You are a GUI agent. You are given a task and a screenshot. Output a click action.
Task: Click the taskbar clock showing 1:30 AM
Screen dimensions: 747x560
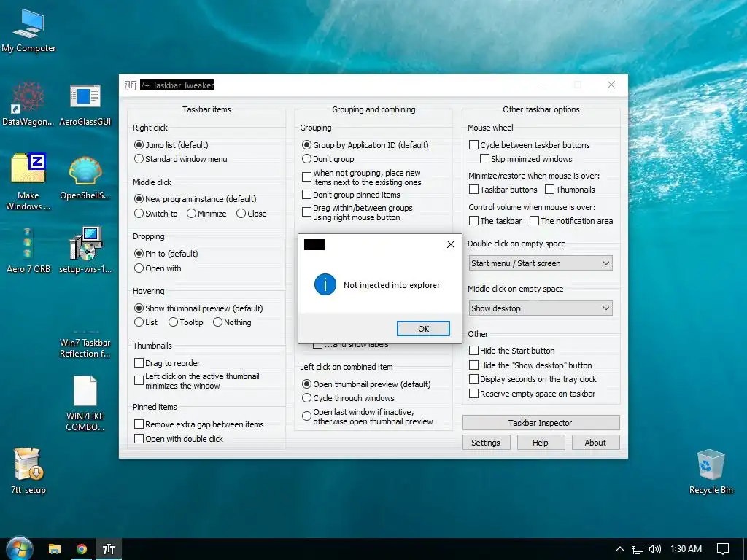tap(686, 548)
